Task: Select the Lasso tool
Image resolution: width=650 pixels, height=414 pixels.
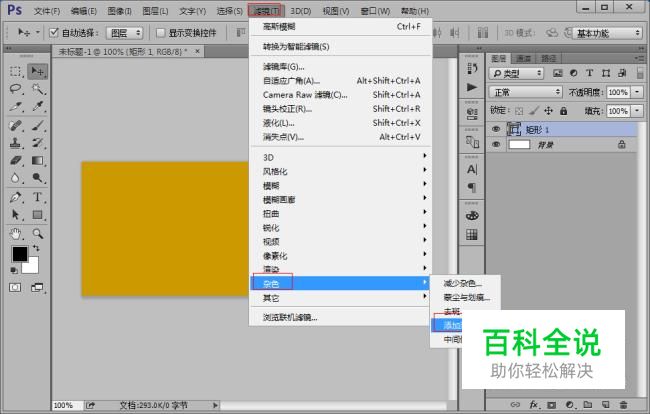Action: [x=15, y=89]
